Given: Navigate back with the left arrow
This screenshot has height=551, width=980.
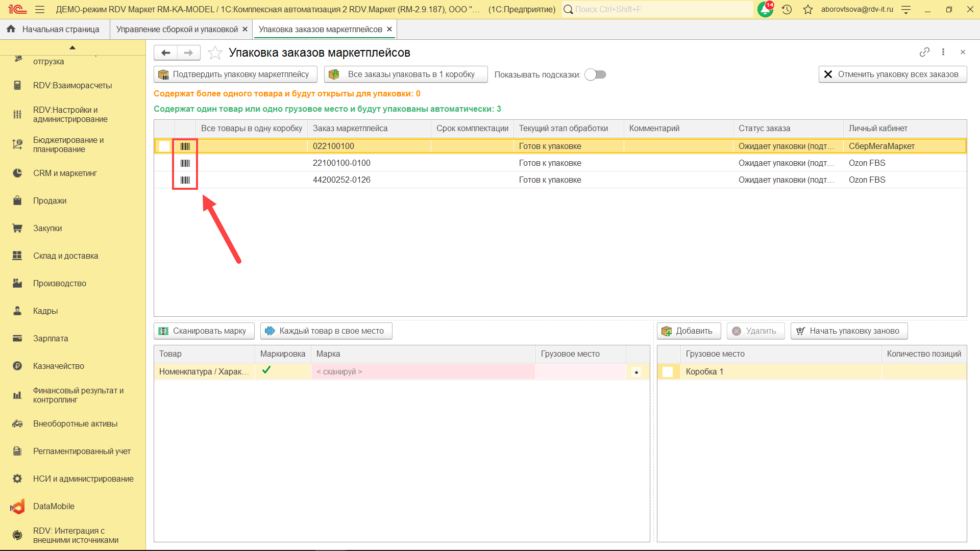Looking at the screenshot, I should click(165, 53).
